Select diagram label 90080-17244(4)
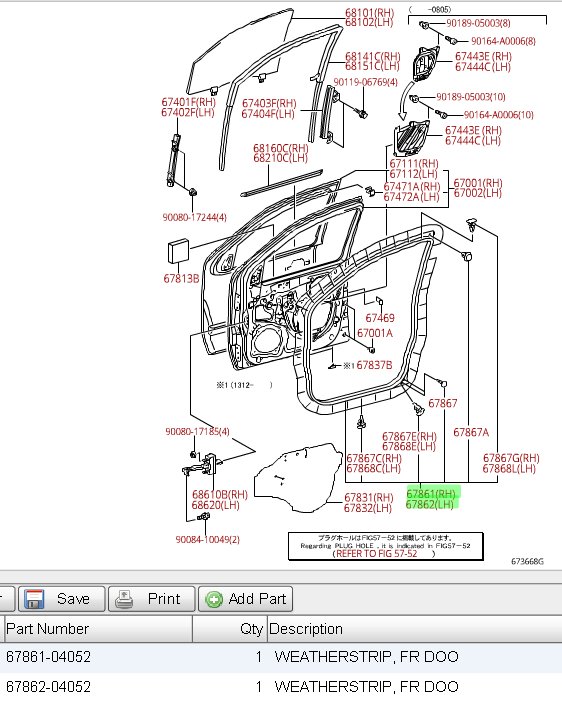The image size is (562, 701). [194, 217]
